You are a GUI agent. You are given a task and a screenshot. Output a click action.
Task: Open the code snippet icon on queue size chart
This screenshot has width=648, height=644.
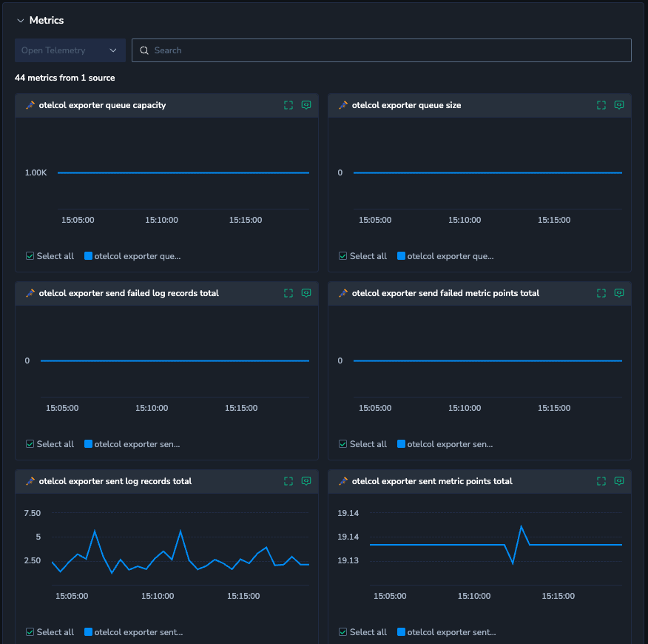coord(619,105)
